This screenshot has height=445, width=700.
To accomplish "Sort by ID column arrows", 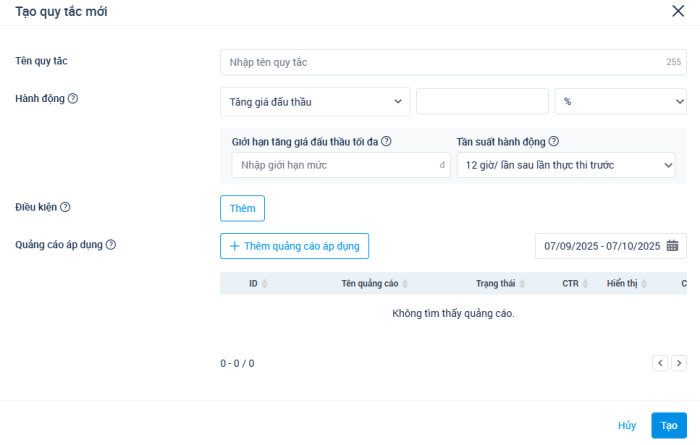I will tap(264, 284).
